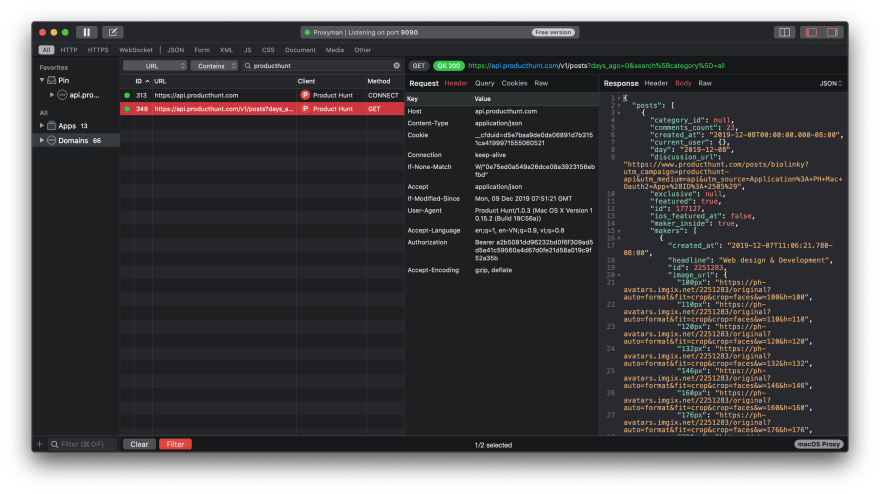The width and height of the screenshot is (880, 494).
Task: Click the Product Hunt client icon, row 313
Action: click(x=305, y=95)
